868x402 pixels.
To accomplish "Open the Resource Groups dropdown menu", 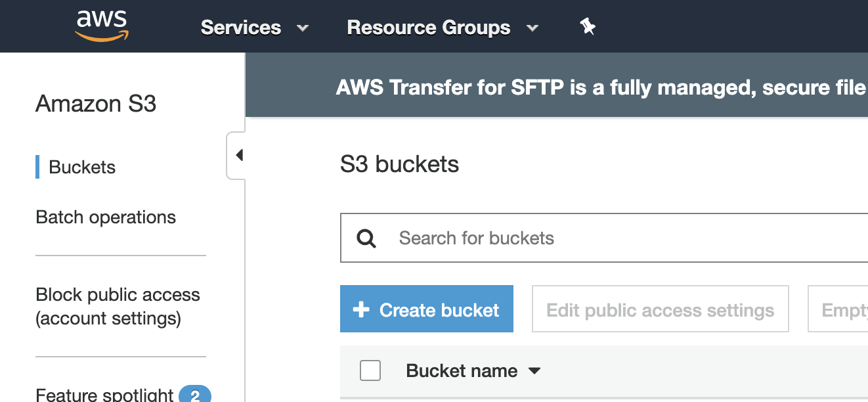I will click(x=443, y=28).
